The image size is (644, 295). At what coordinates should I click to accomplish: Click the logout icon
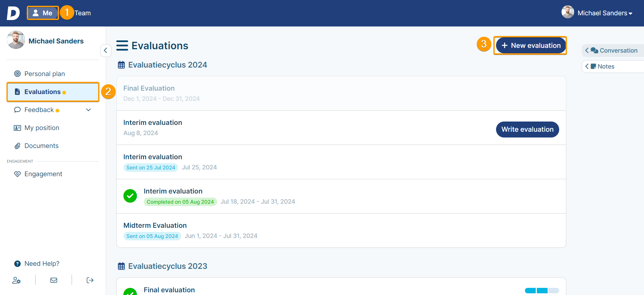tap(90, 280)
